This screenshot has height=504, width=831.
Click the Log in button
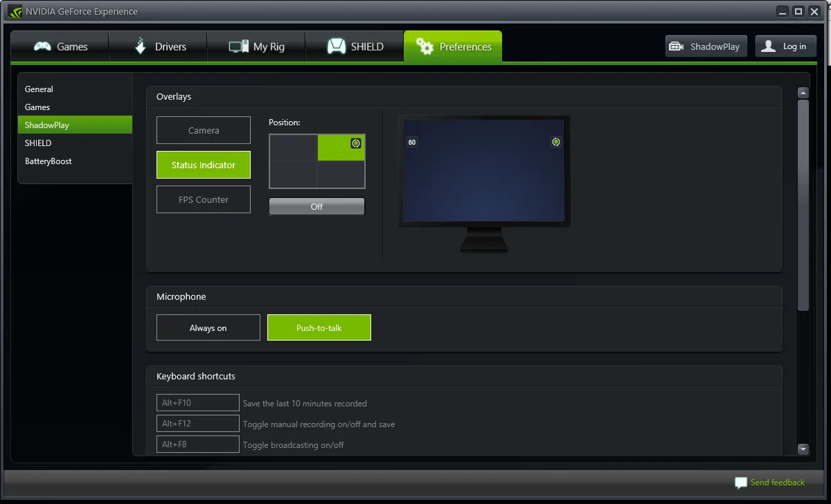(786, 46)
